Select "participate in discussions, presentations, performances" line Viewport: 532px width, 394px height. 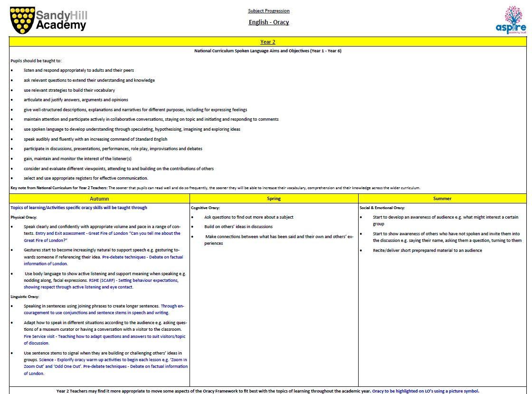click(x=113, y=149)
